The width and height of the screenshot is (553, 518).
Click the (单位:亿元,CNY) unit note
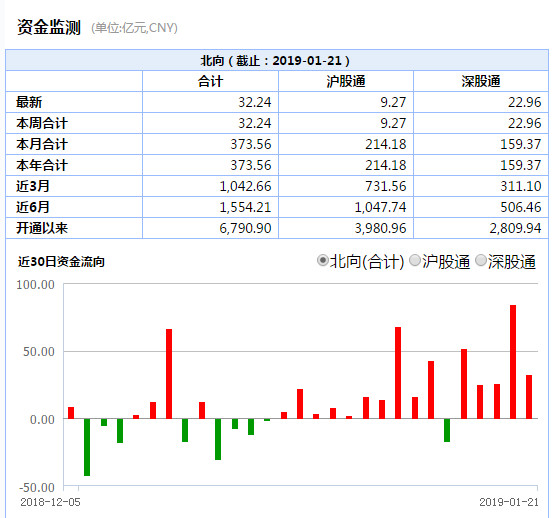click(x=134, y=28)
